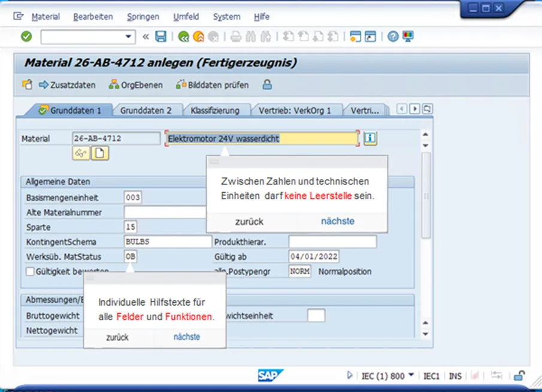542x392 pixels.
Task: Click the info button beside the material description
Action: point(370,138)
